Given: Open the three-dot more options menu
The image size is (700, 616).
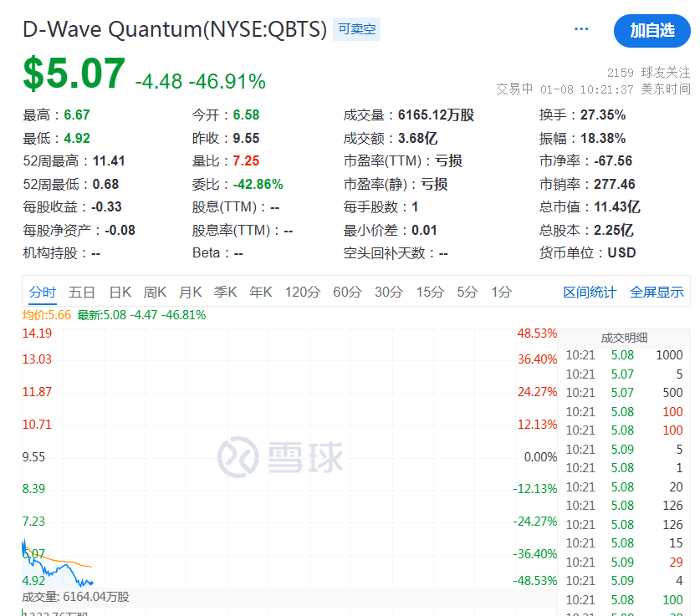Looking at the screenshot, I should pos(581,29).
